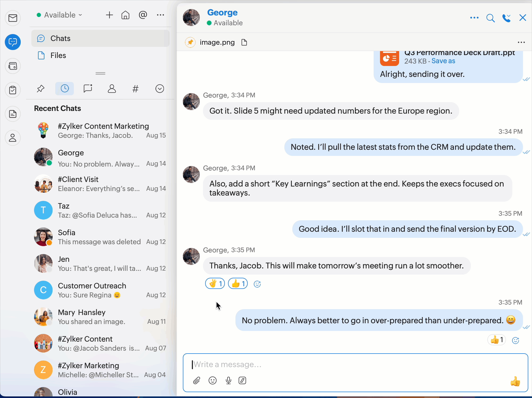Open the Files section
Screen dimensions: 532x398
[x=58, y=55]
